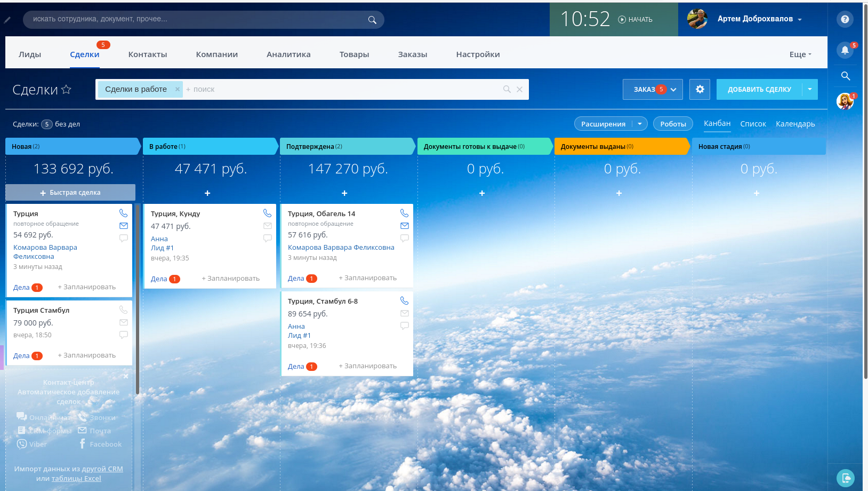Add a deal in Документы готовы к выдаче column
868x491 pixels.
pos(482,193)
